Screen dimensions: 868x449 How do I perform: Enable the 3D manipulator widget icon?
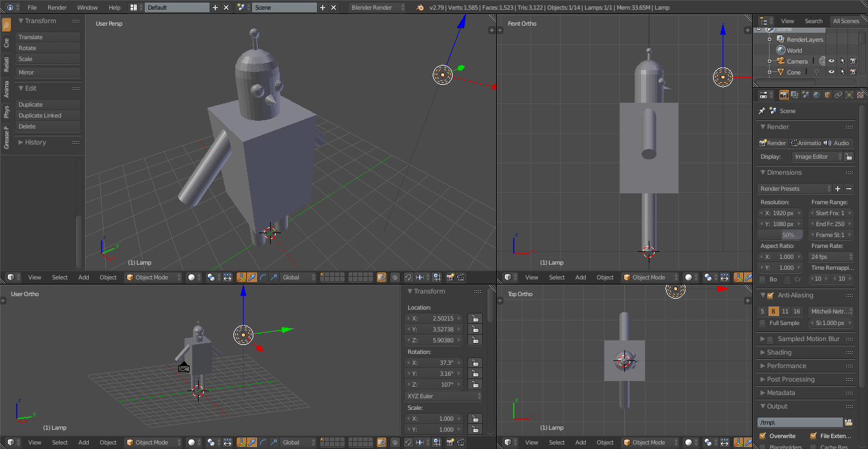[x=241, y=277]
